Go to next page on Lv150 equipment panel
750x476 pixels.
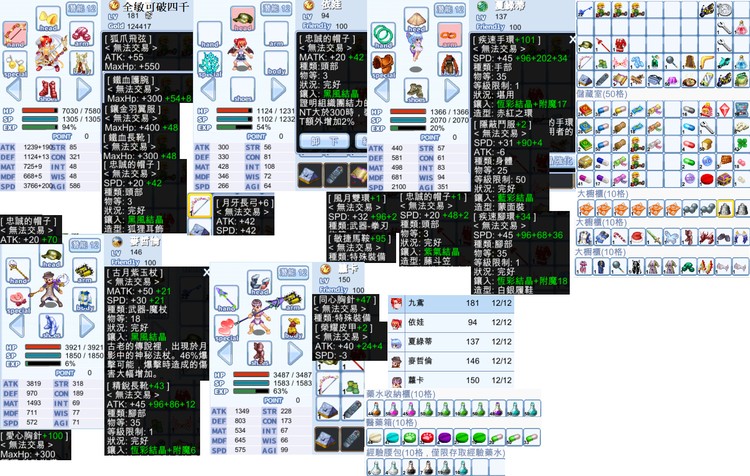click(x=295, y=354)
